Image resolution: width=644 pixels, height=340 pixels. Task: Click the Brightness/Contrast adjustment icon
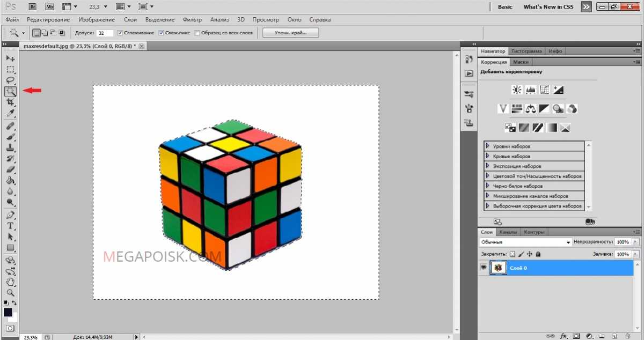click(x=517, y=90)
